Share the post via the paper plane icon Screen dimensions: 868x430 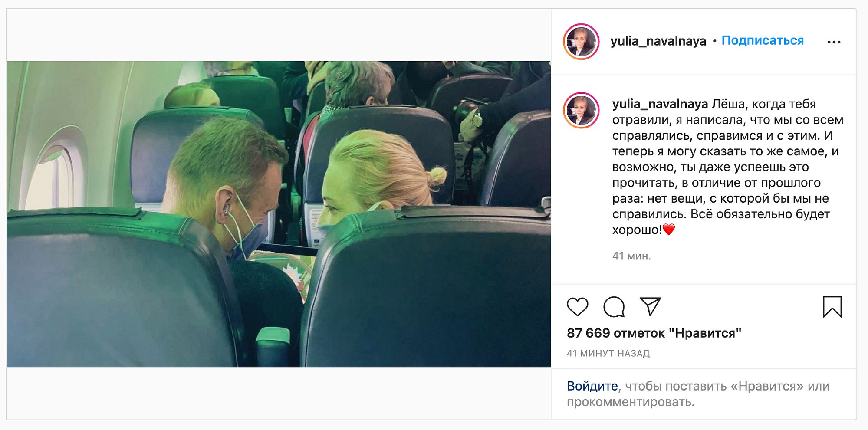click(650, 306)
